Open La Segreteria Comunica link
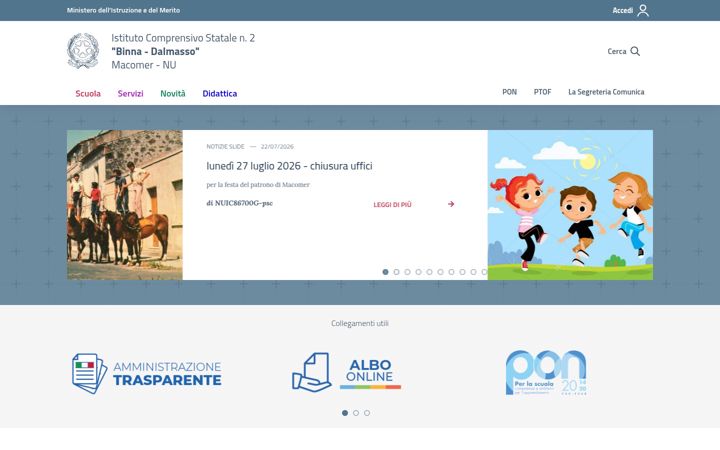Screen dimensions: 720x450 [606, 92]
